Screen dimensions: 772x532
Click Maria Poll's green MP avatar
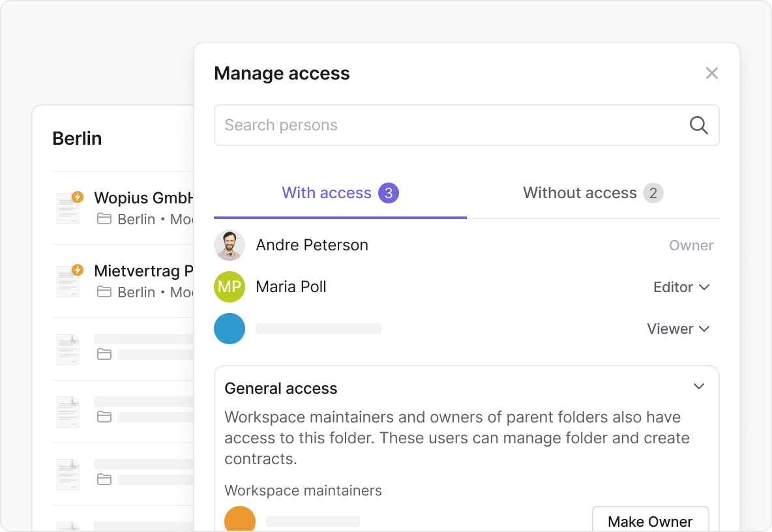pyautogui.click(x=230, y=287)
